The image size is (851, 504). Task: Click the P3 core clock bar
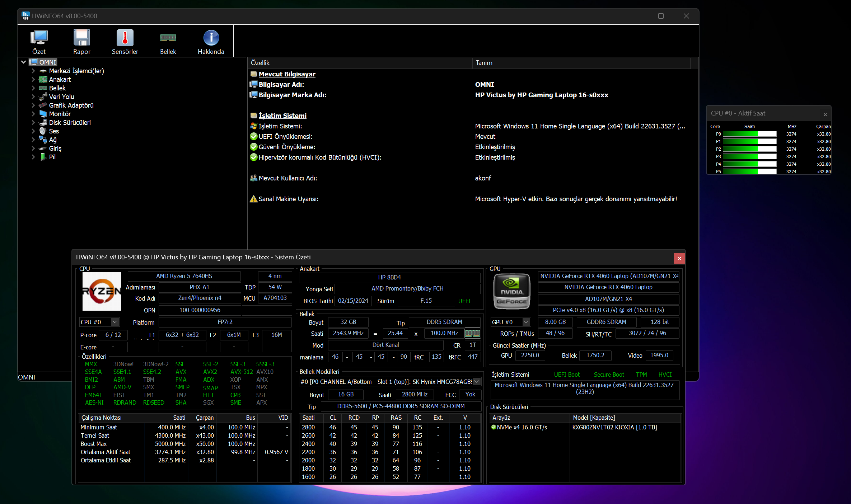coord(749,156)
